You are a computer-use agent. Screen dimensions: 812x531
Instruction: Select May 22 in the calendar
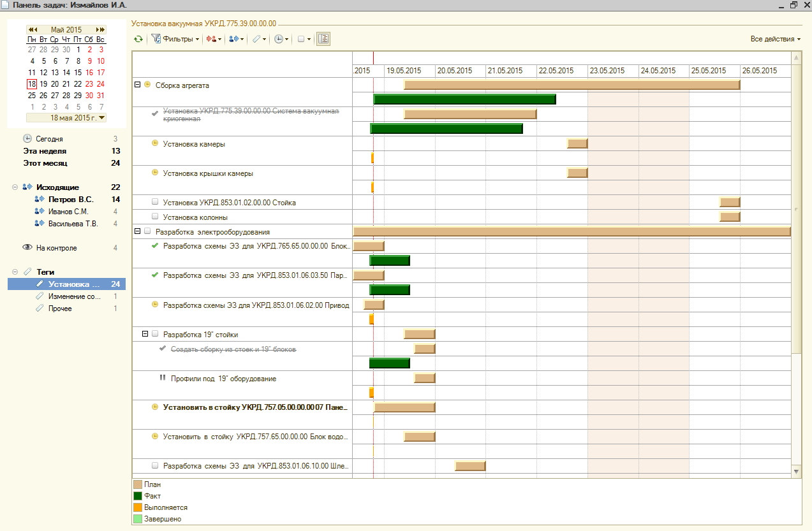[77, 84]
